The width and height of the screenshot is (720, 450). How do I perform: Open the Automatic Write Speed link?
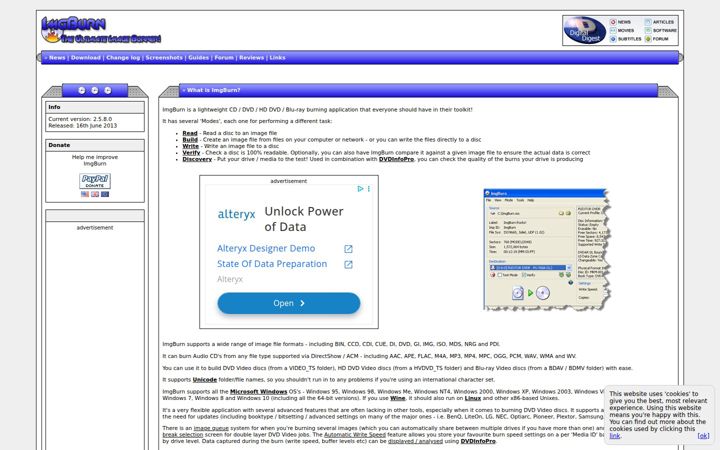point(354,434)
